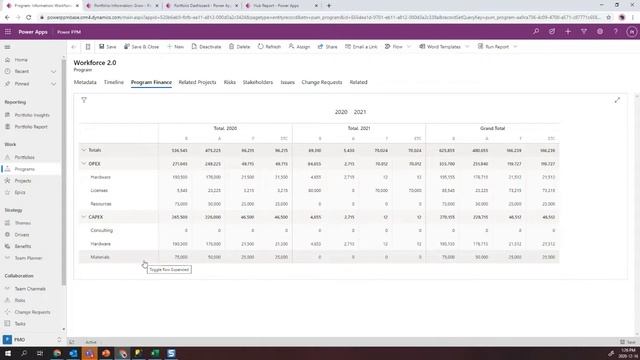The image size is (640, 360).
Task: Open the user account avatar
Action: [631, 32]
